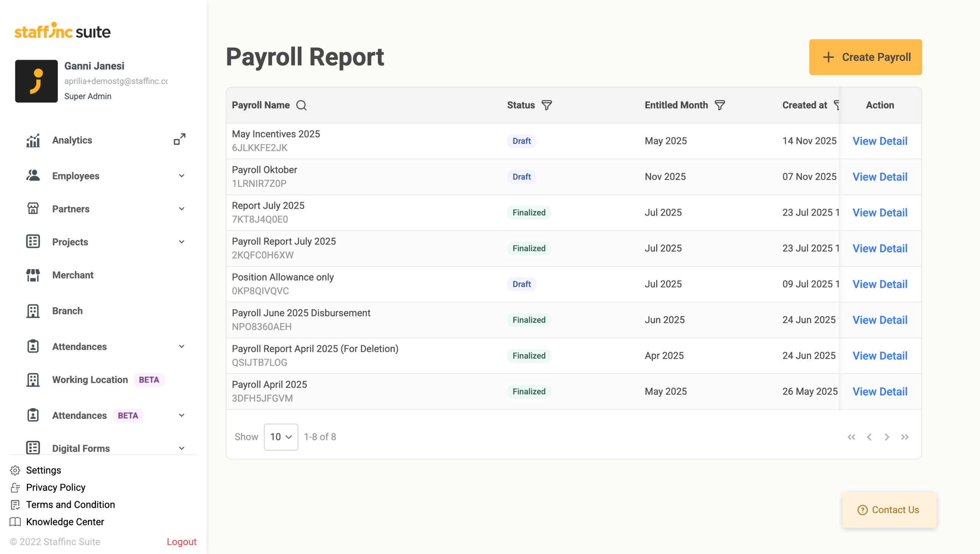Click the Contact Us help widget
Screen dimensions: 980x554
[x=889, y=510]
